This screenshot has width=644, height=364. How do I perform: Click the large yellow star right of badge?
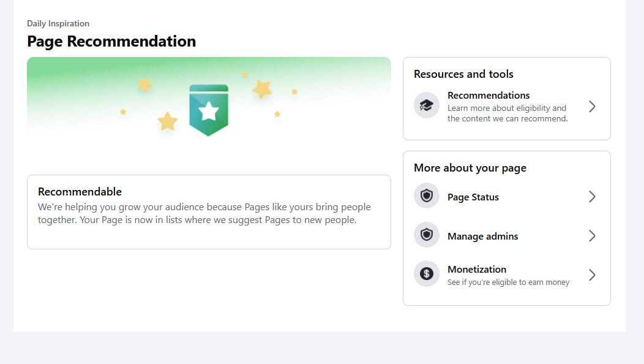tap(261, 89)
